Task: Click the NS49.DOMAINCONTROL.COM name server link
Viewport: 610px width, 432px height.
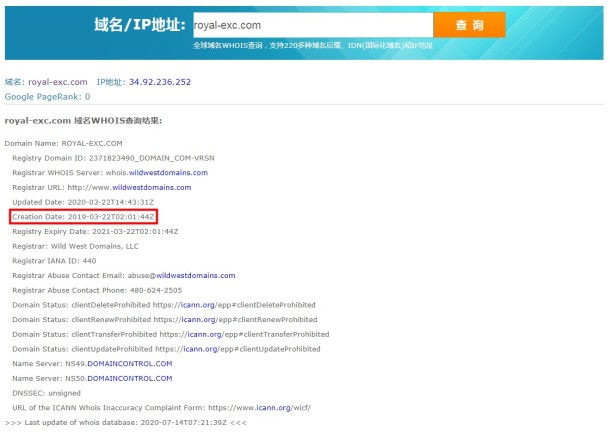Action: 130,364
